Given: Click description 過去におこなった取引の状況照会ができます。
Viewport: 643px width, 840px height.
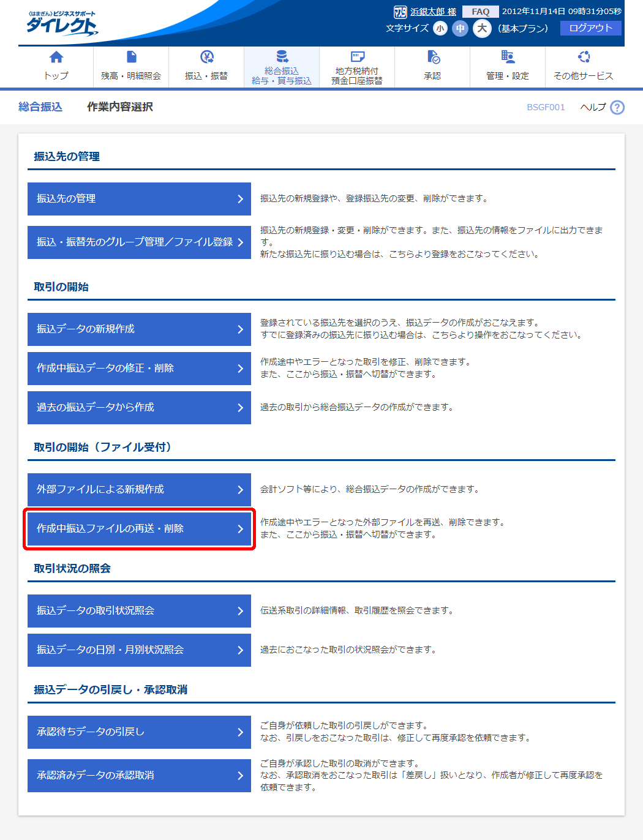Looking at the screenshot, I should tap(348, 650).
